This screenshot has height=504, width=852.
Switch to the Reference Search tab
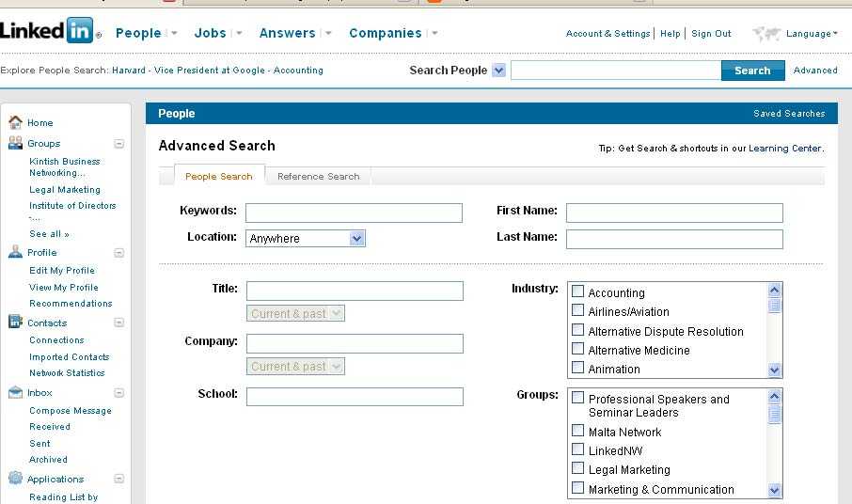click(319, 176)
